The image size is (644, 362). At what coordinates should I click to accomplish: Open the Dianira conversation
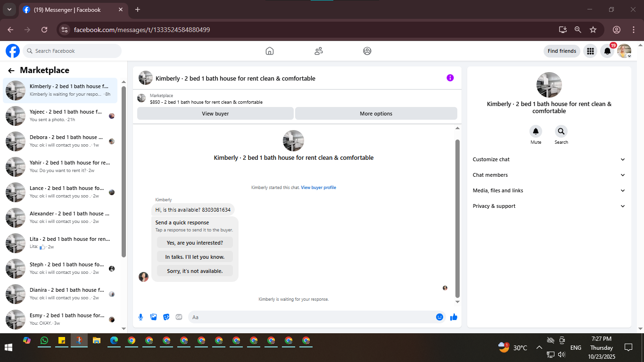(60, 294)
